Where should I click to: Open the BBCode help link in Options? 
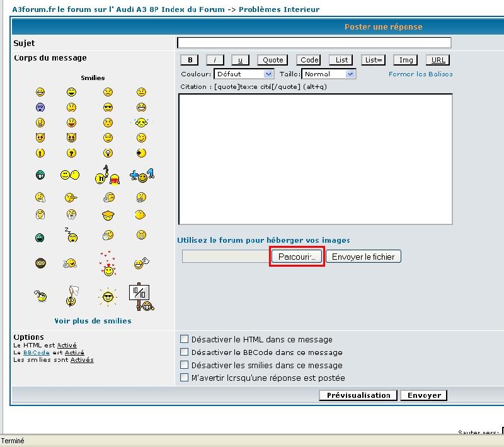click(x=36, y=352)
